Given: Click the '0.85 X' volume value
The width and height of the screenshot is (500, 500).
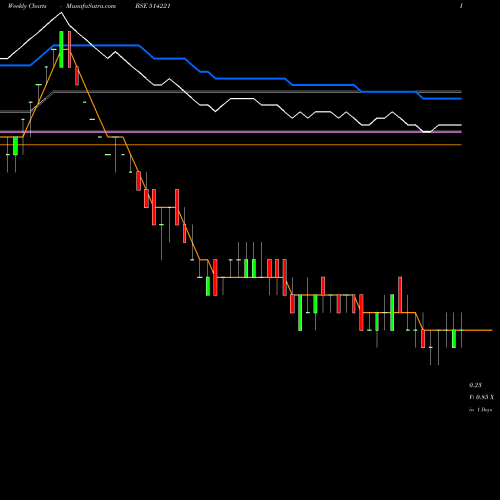Looking at the screenshot, I should point(485,397).
